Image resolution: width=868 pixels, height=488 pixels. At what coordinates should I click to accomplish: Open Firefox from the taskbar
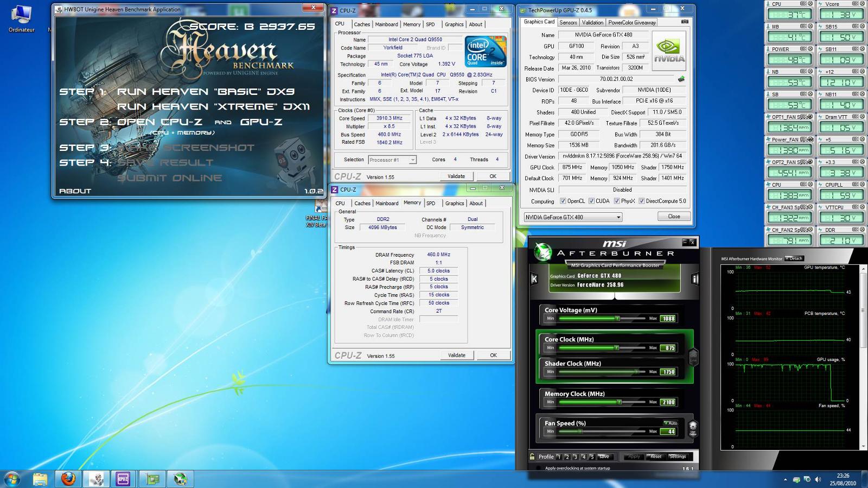tap(68, 479)
